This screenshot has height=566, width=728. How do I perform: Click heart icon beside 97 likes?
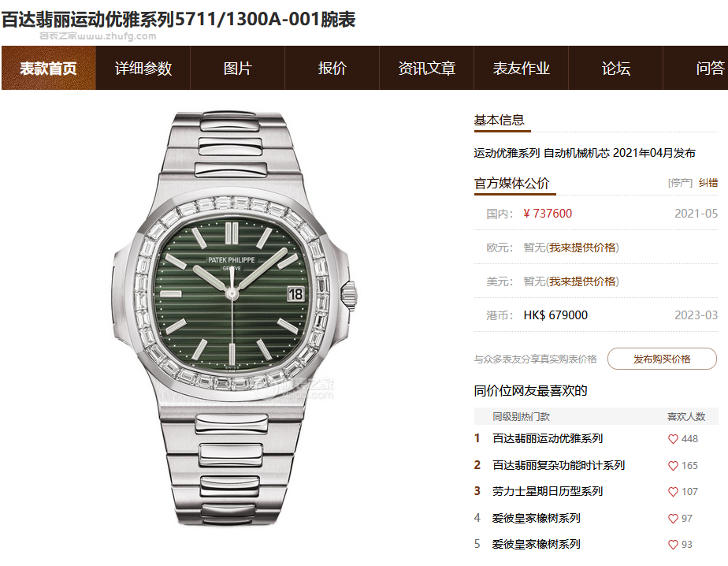click(x=673, y=519)
